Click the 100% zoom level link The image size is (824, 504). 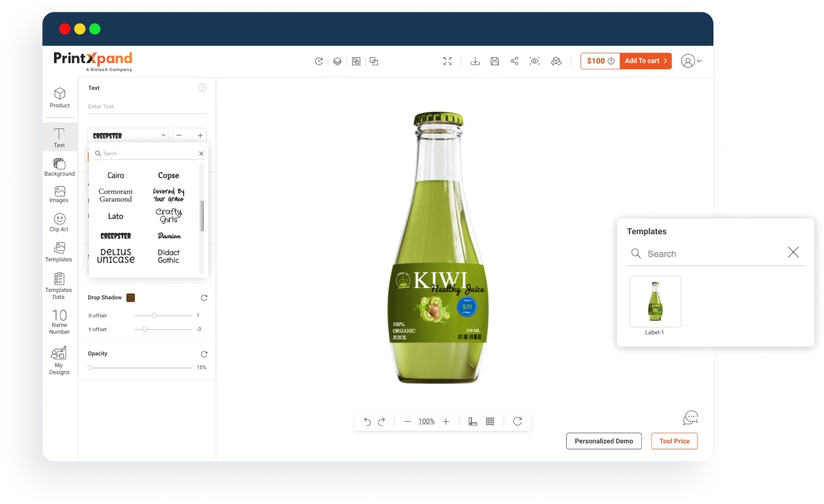(426, 421)
